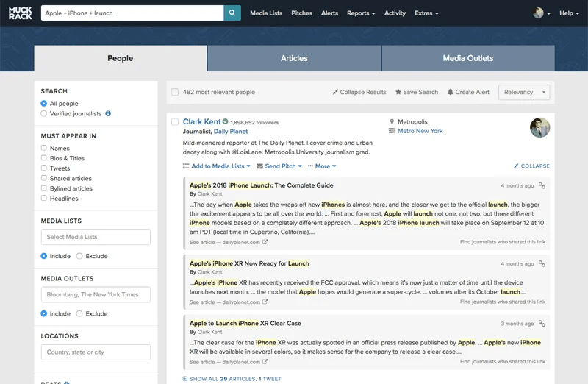This screenshot has width=588, height=384.
Task: Open the More actions dropdown
Action: (x=322, y=166)
